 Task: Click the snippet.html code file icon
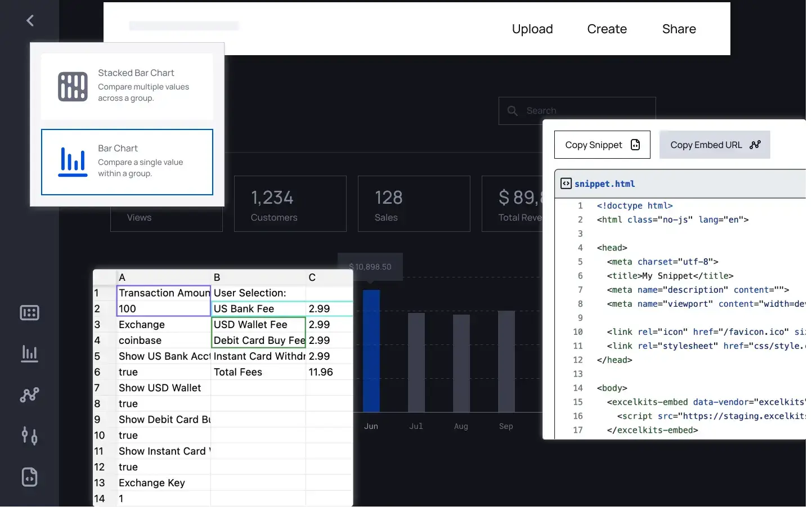pos(566,183)
